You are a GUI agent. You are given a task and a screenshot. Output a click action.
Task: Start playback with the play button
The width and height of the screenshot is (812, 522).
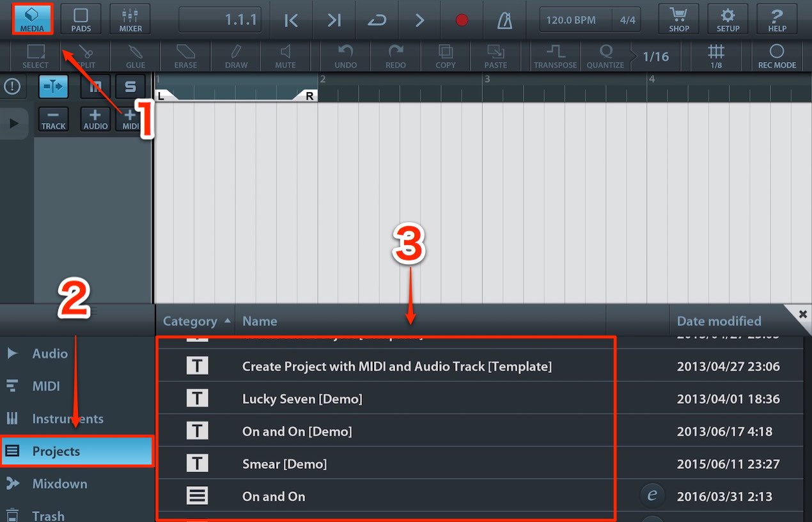click(x=419, y=20)
